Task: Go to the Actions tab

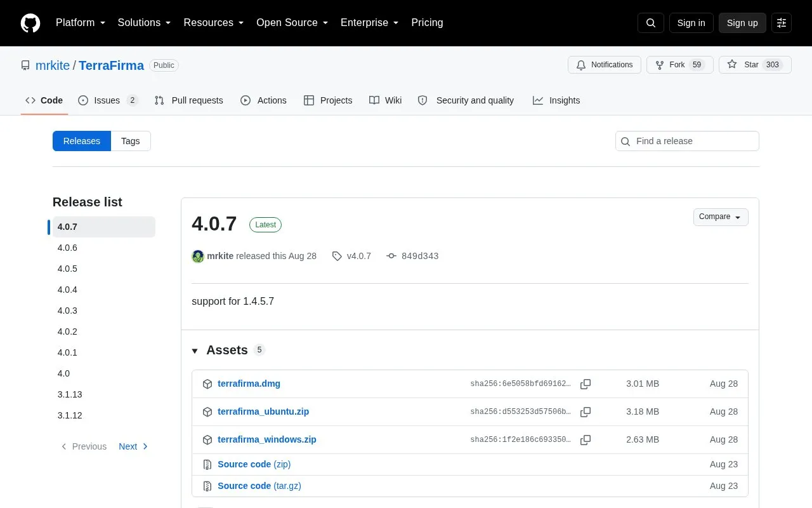Action: pyautogui.click(x=264, y=100)
